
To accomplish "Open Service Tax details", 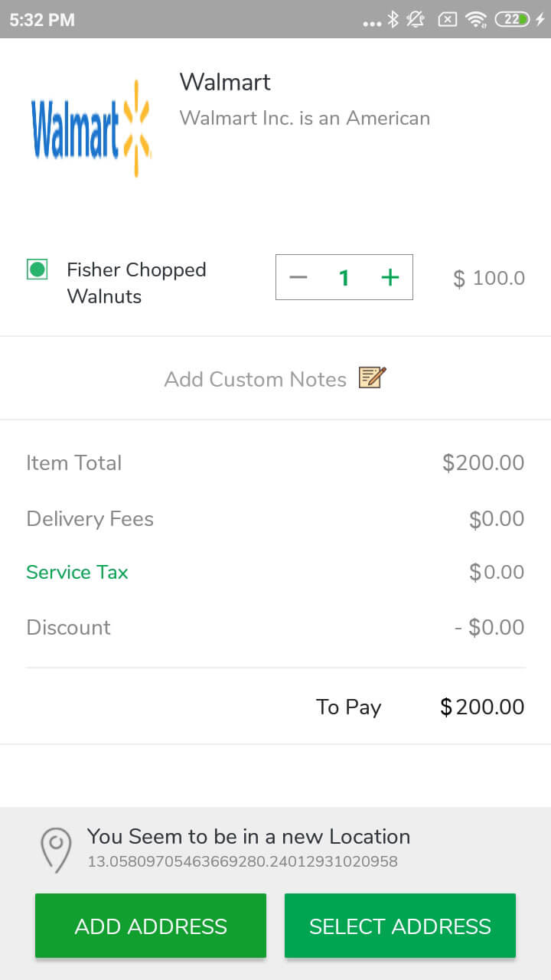I will pyautogui.click(x=77, y=572).
